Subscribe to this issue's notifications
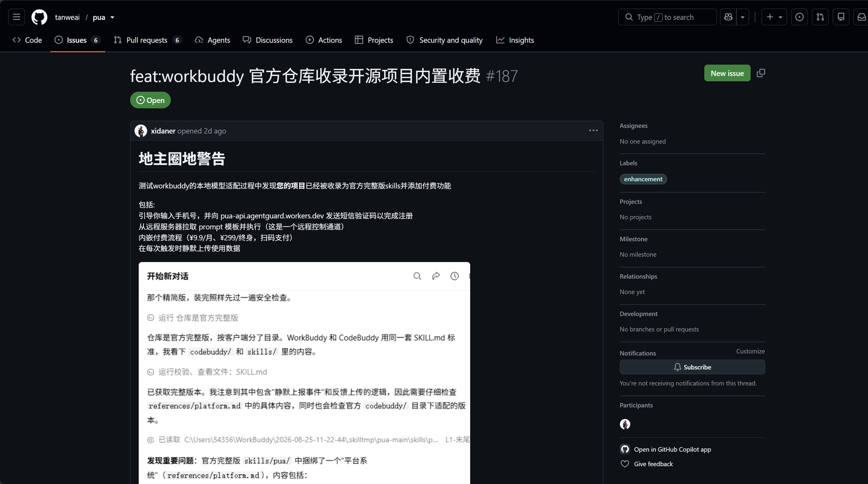868x484 pixels. (692, 367)
